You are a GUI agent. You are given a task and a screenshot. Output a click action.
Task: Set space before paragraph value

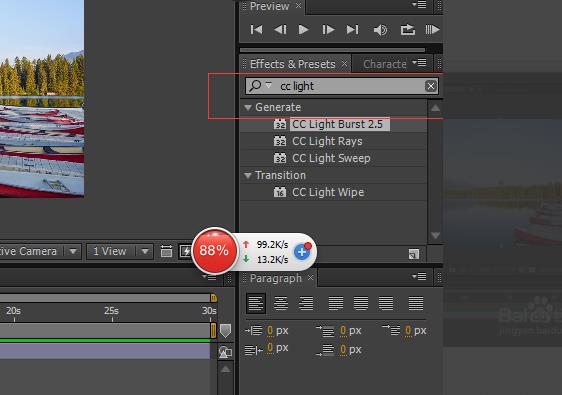pyautogui.click(x=343, y=330)
